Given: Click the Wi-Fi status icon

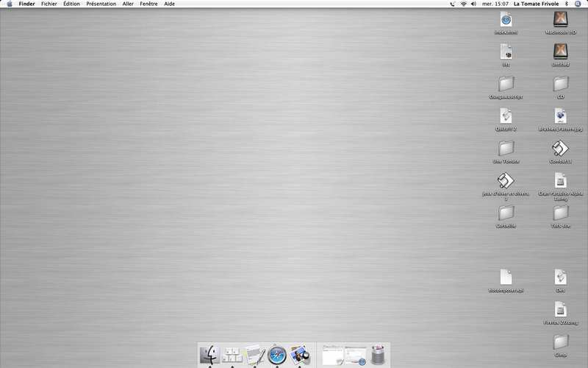Looking at the screenshot, I should pyautogui.click(x=463, y=4).
